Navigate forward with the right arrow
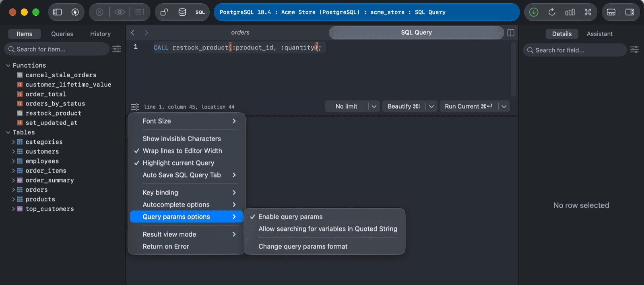 click(146, 33)
